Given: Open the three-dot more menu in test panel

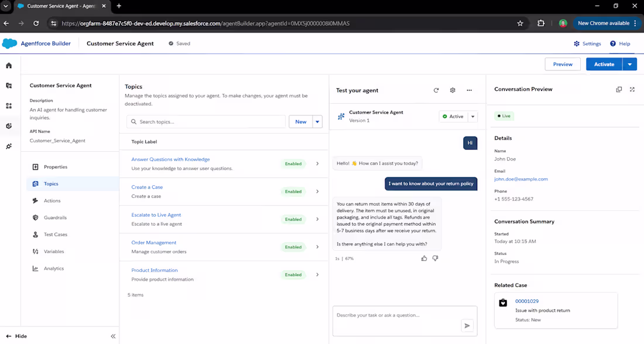Looking at the screenshot, I should tap(469, 90).
